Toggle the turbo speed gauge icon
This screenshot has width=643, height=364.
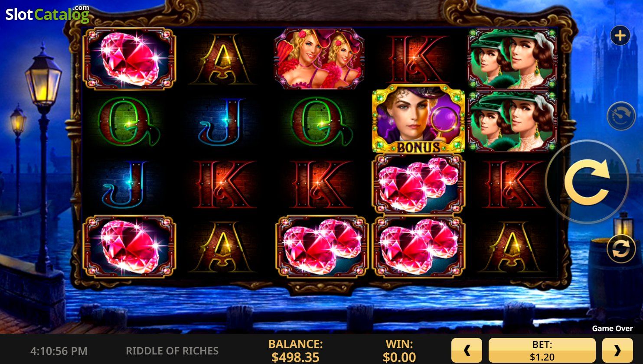(x=621, y=116)
